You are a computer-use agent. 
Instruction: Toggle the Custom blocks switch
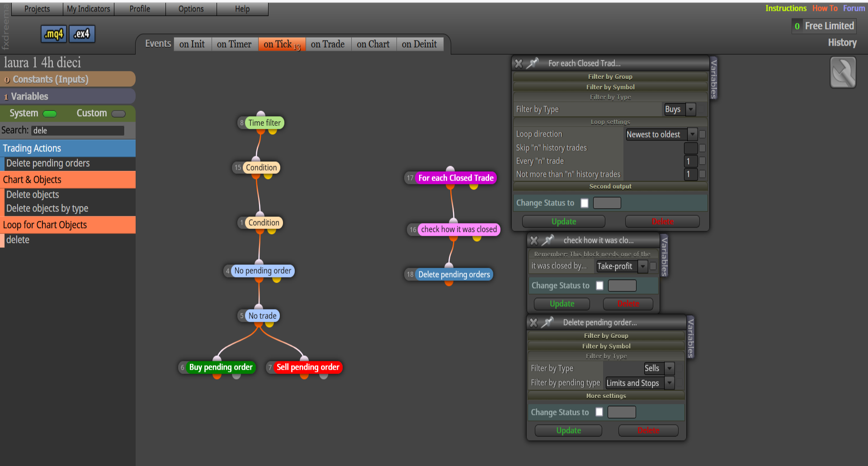tap(118, 114)
